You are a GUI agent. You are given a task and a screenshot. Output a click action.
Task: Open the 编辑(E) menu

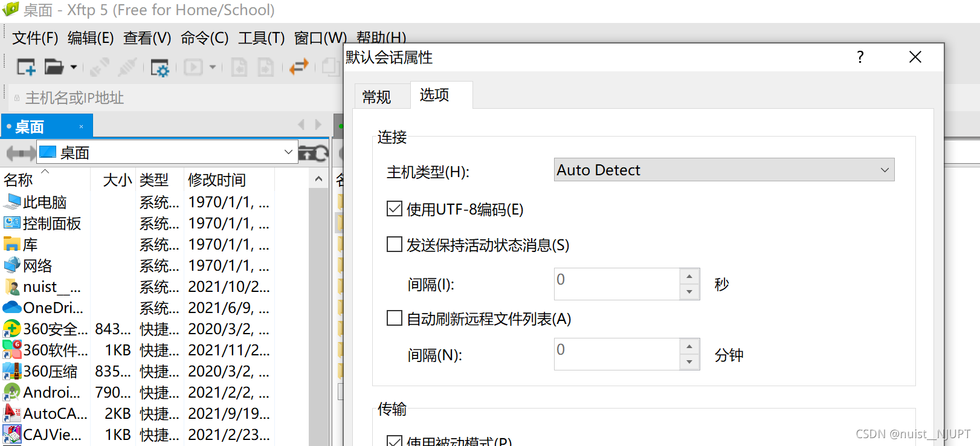91,37
